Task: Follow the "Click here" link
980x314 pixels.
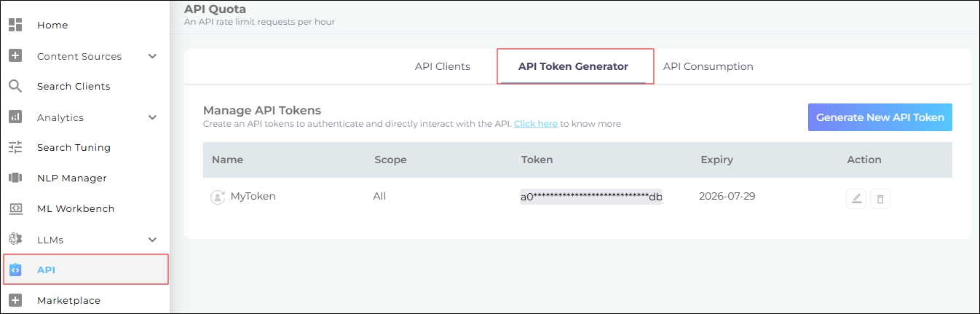Action: pyautogui.click(x=535, y=124)
